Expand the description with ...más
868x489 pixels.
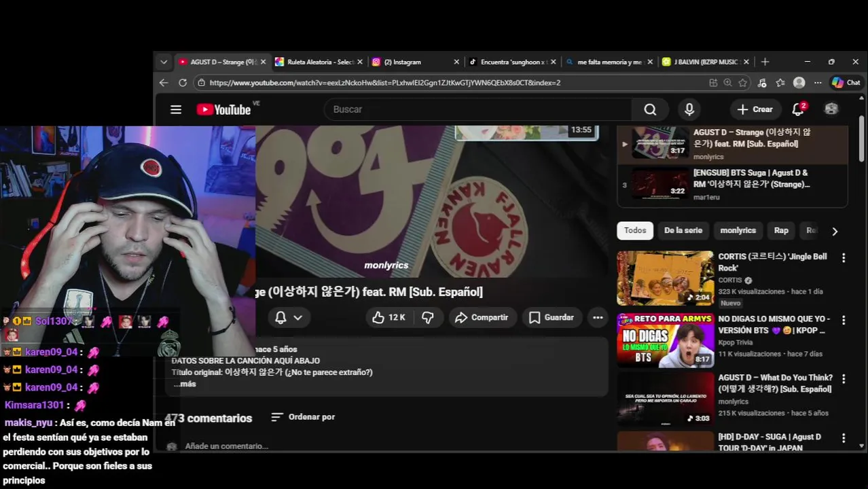184,384
